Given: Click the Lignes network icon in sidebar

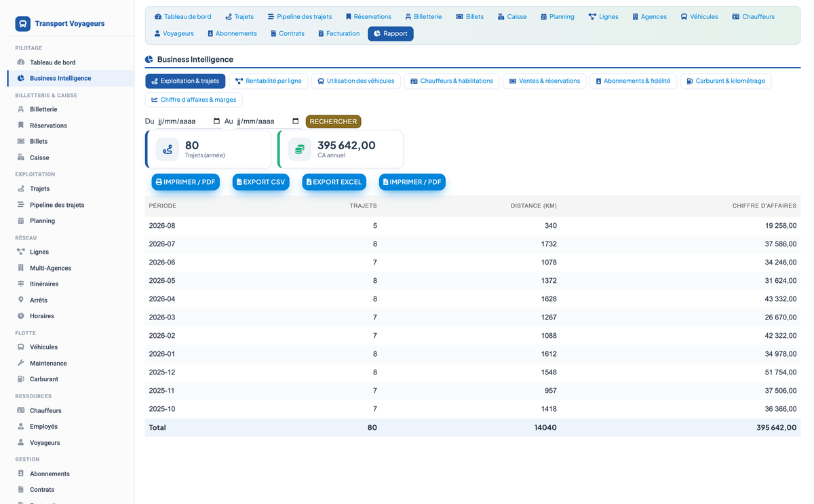Looking at the screenshot, I should [21, 252].
